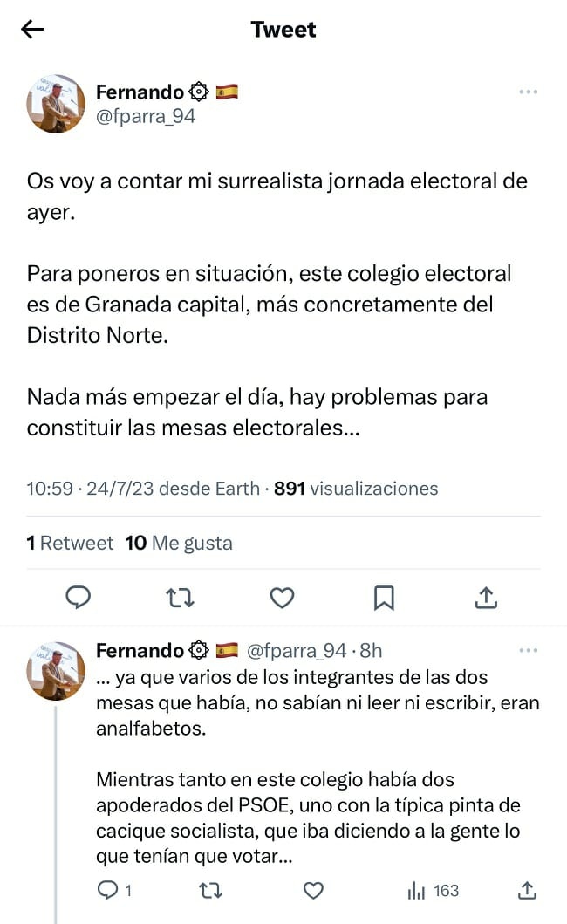
Task: View analytics showing 163 views
Action: [x=434, y=890]
